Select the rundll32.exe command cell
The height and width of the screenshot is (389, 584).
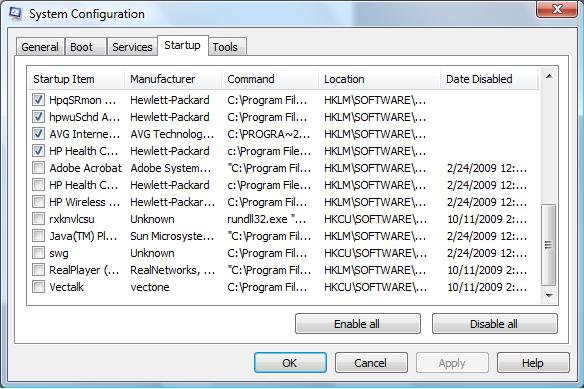pos(267,219)
